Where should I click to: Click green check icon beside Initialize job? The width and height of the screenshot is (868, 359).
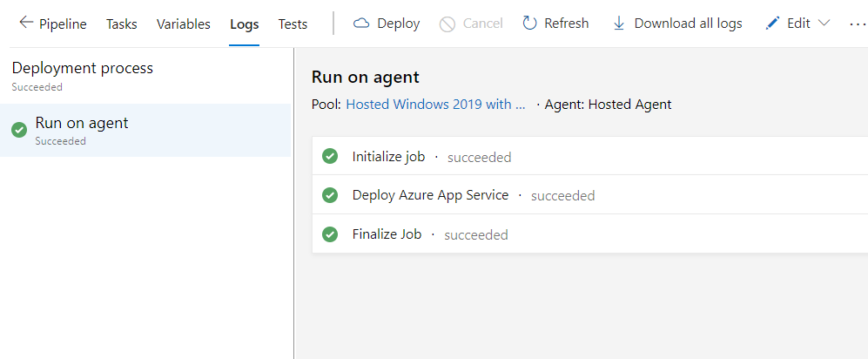pos(330,157)
